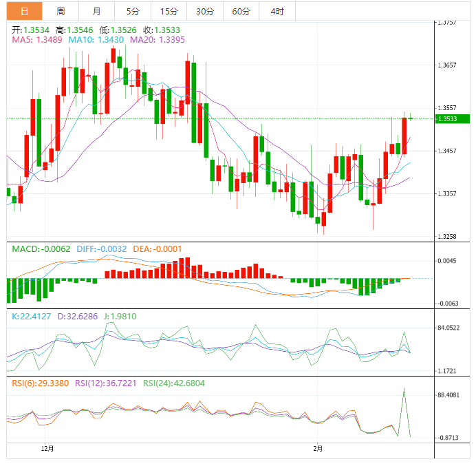Choose the 30分 interval tab
Image resolution: width=476 pixels, height=466 pixels.
(x=204, y=11)
